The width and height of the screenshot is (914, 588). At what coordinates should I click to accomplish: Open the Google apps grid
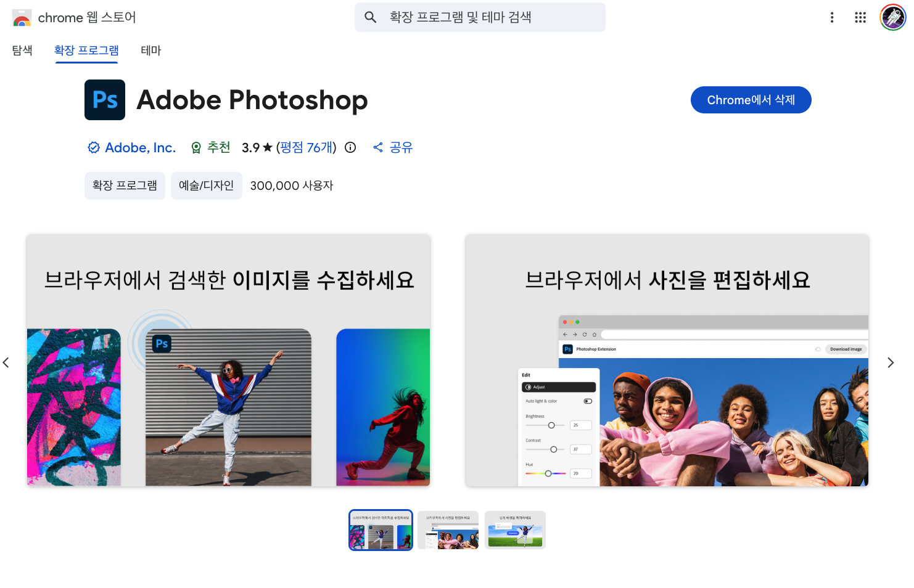pyautogui.click(x=860, y=17)
